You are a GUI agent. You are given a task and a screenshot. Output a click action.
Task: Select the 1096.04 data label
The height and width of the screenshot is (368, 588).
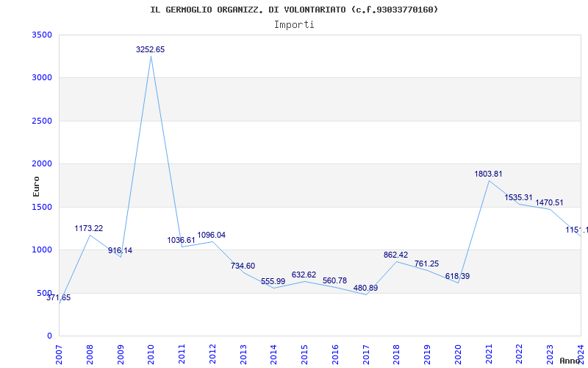coord(212,235)
